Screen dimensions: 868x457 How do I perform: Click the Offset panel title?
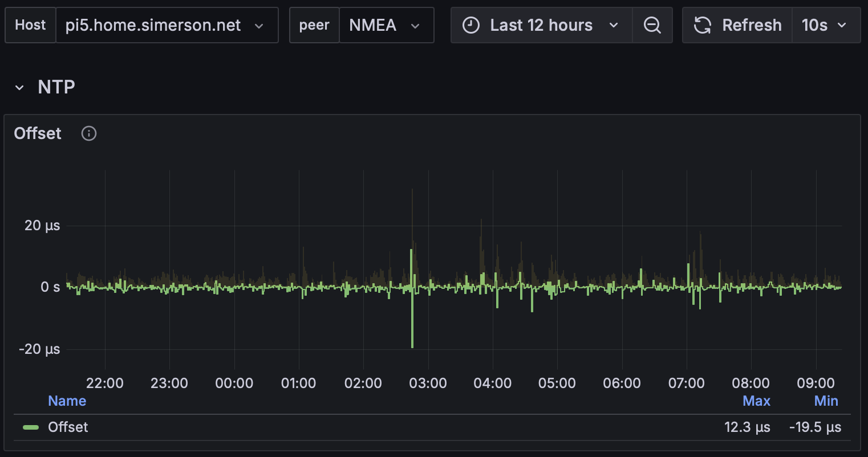coord(38,133)
